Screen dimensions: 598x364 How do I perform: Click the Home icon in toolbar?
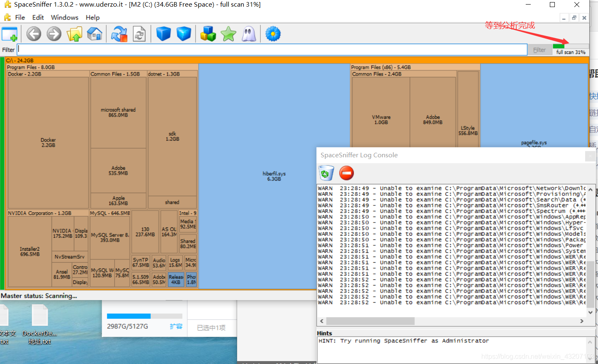tap(95, 34)
